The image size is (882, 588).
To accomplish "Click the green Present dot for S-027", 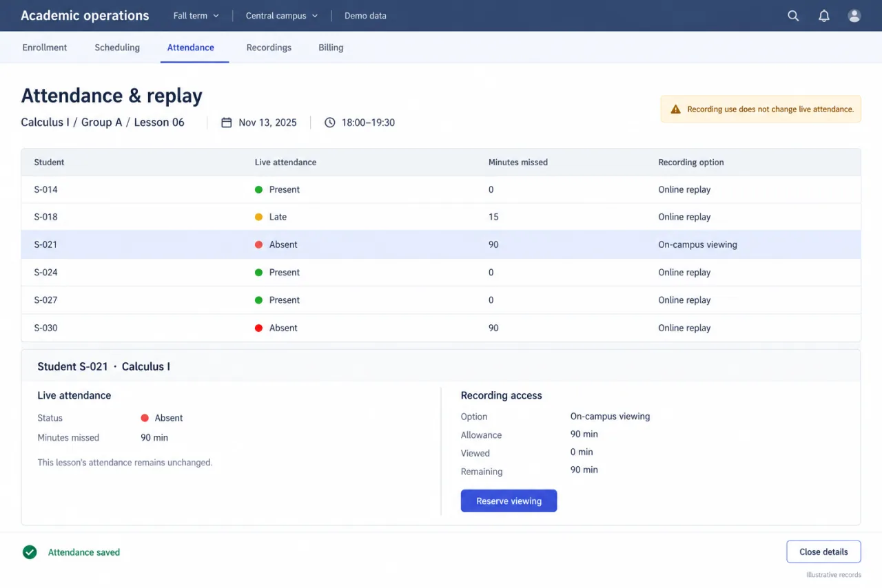I will coord(259,300).
